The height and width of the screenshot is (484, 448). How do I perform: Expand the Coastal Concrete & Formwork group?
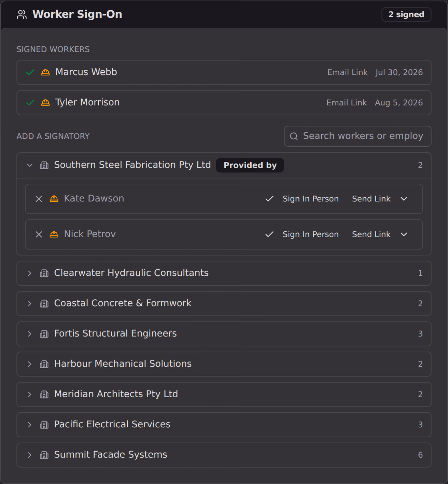(x=30, y=303)
